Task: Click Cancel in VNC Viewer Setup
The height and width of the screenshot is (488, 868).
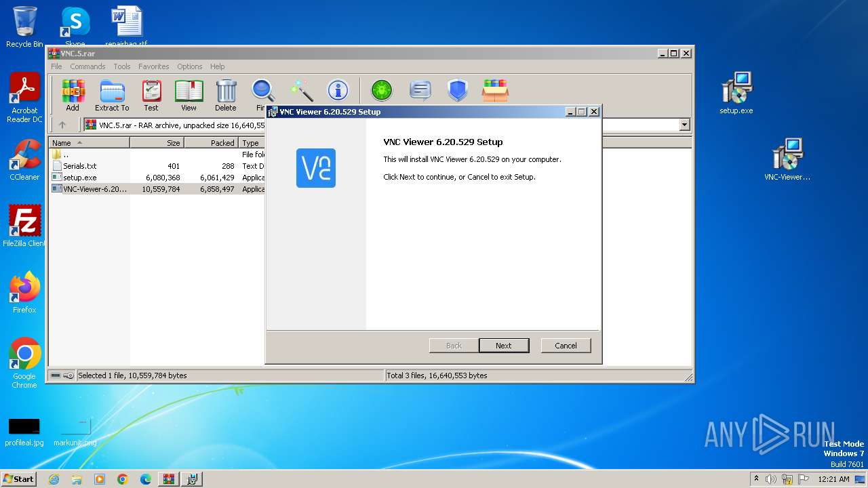Action: pos(566,346)
